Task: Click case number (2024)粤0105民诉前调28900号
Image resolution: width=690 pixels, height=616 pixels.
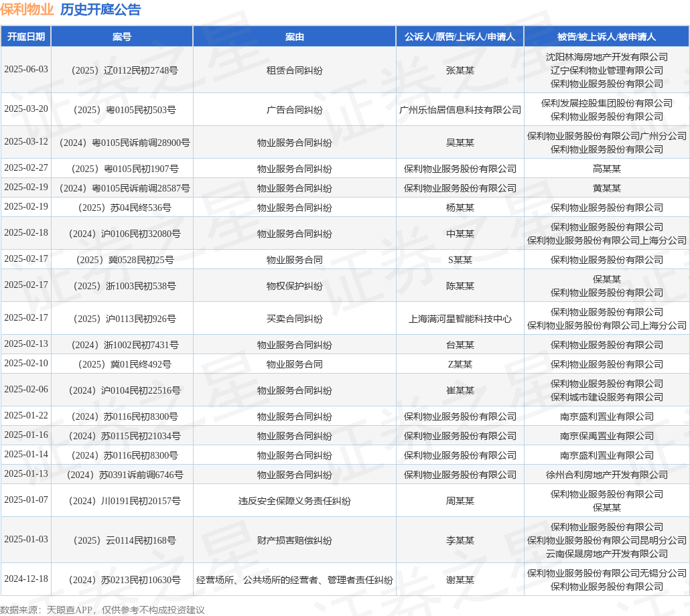Action: coord(125,143)
